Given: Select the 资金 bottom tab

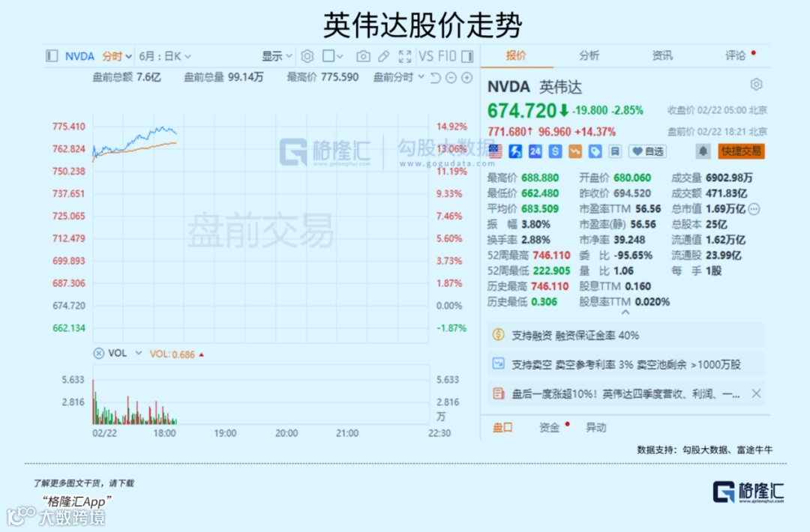Looking at the screenshot, I should click(x=550, y=427).
